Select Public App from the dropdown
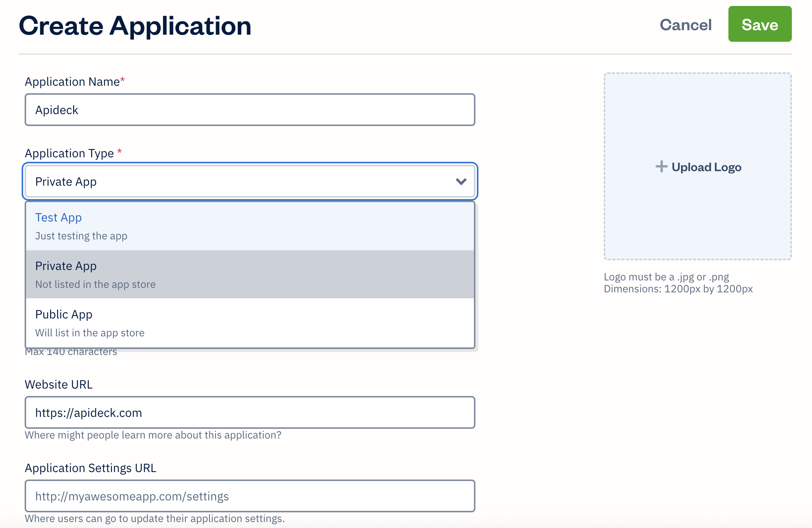The height and width of the screenshot is (528, 812). (63, 314)
